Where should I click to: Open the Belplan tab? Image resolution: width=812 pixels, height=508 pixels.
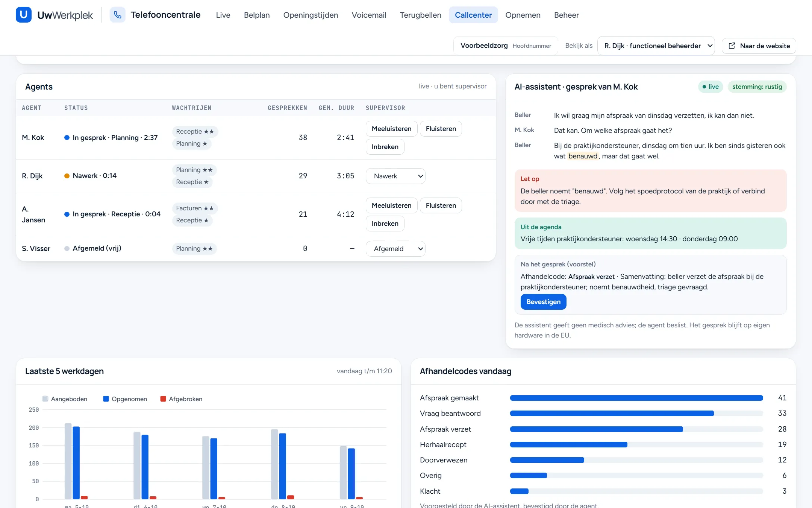point(257,15)
